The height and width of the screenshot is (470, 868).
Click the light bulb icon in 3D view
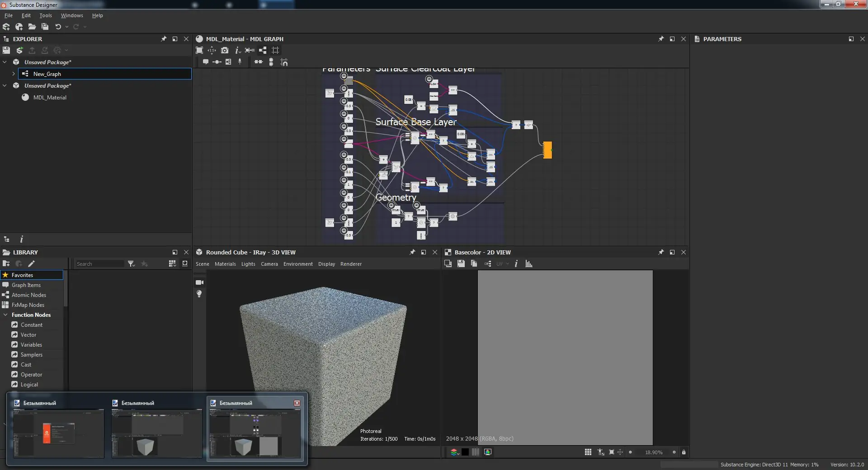[199, 294]
